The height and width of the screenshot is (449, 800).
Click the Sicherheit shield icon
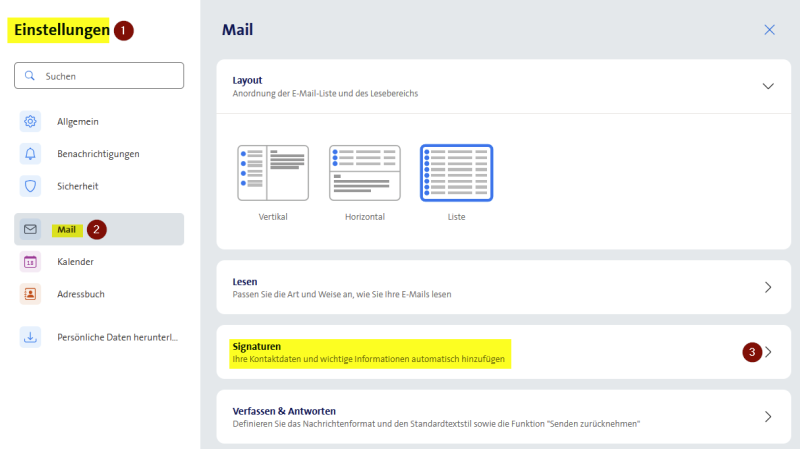coord(30,186)
